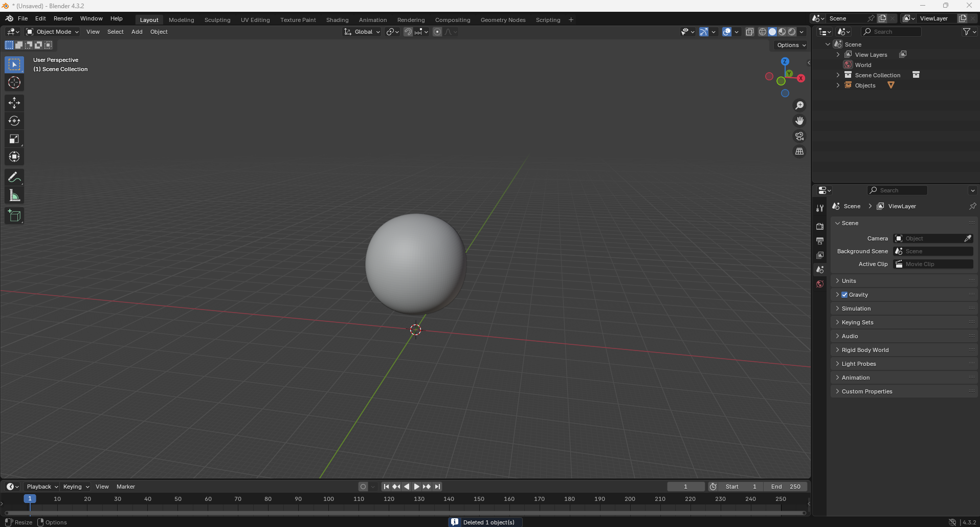The image size is (980, 527).
Task: Activate the Scale tool
Action: [x=14, y=139]
